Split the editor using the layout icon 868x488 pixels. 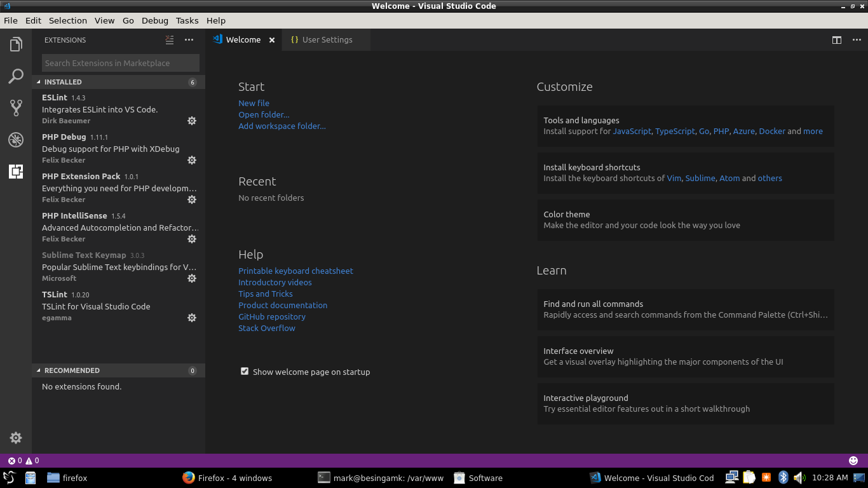tap(837, 39)
